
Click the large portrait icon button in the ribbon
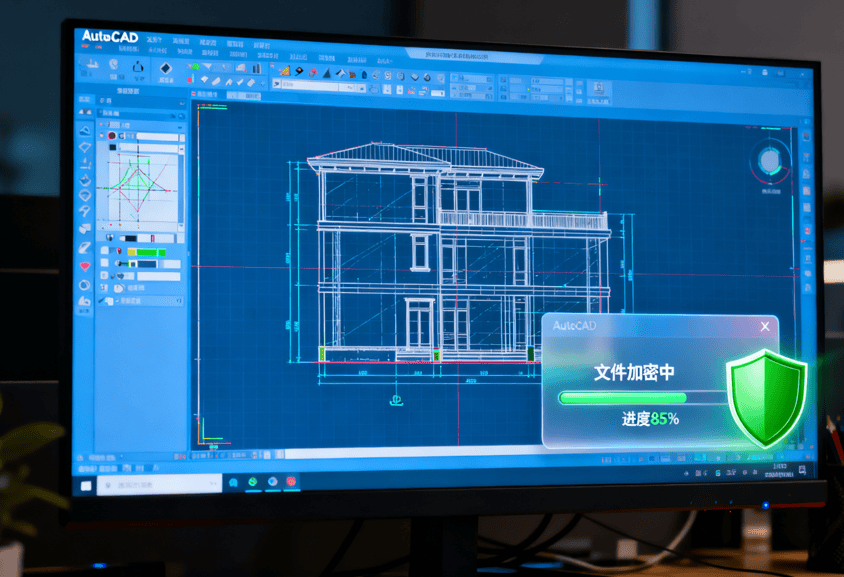[597, 88]
